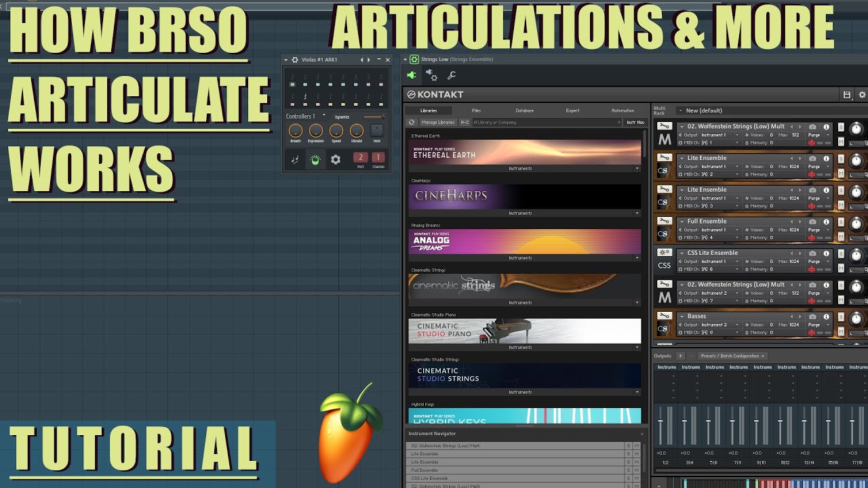Sort libraries with A-Z button
This screenshot has height=488, width=868.
(465, 122)
